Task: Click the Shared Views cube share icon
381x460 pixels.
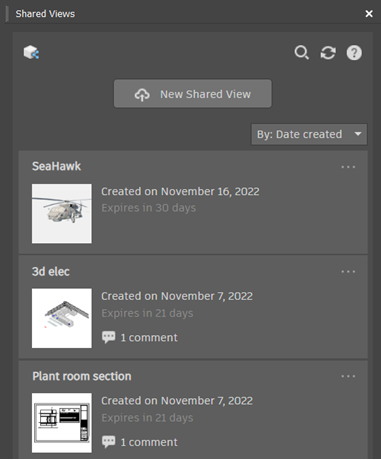Action: [x=31, y=52]
